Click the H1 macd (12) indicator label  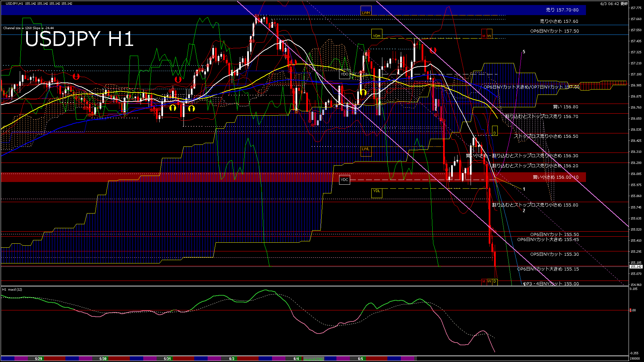click(12, 289)
